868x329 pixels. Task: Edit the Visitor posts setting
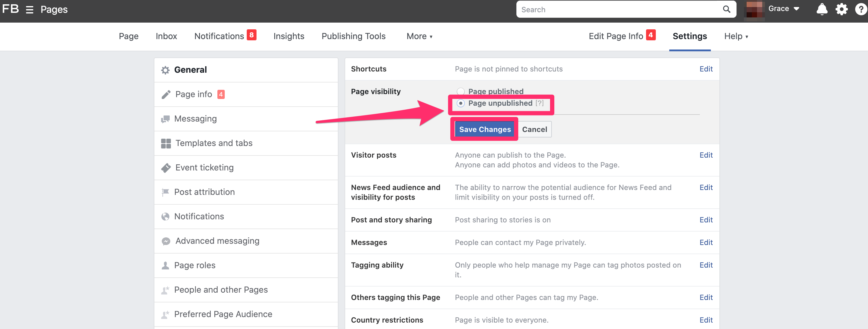click(x=706, y=155)
